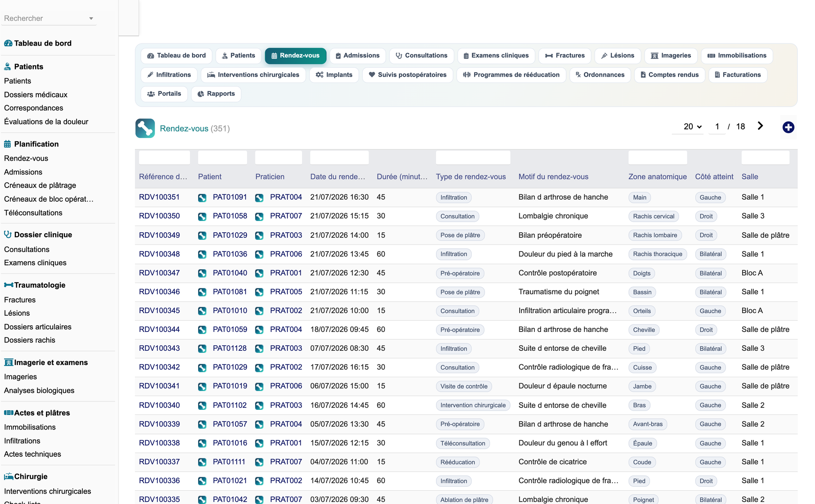Click Traumatologie bone icon in sidebar
The width and height of the screenshot is (815, 504).
8,285
